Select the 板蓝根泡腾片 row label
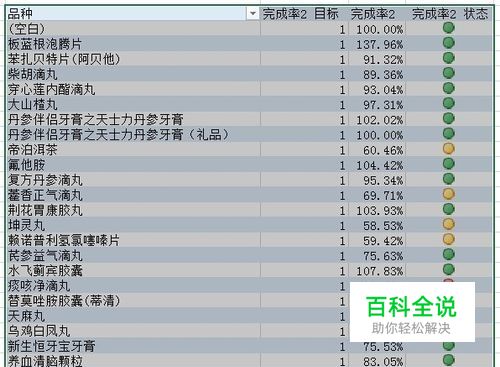The width and height of the screenshot is (500, 367). pos(45,44)
